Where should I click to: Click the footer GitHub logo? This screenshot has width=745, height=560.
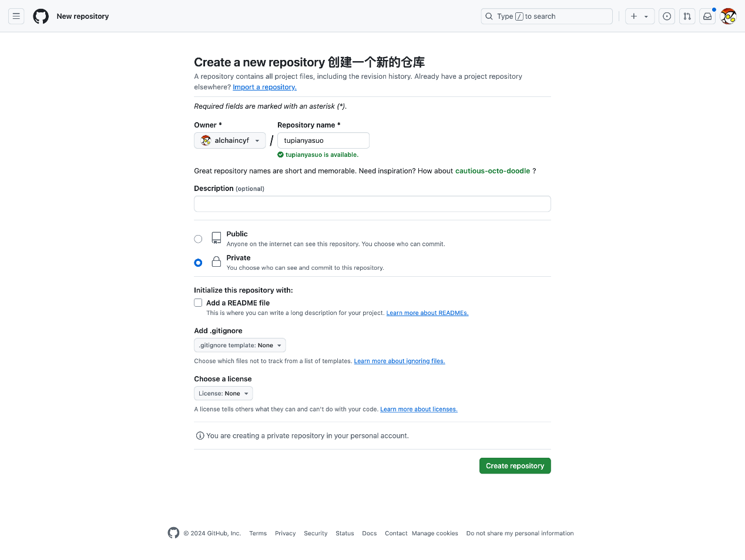(173, 533)
